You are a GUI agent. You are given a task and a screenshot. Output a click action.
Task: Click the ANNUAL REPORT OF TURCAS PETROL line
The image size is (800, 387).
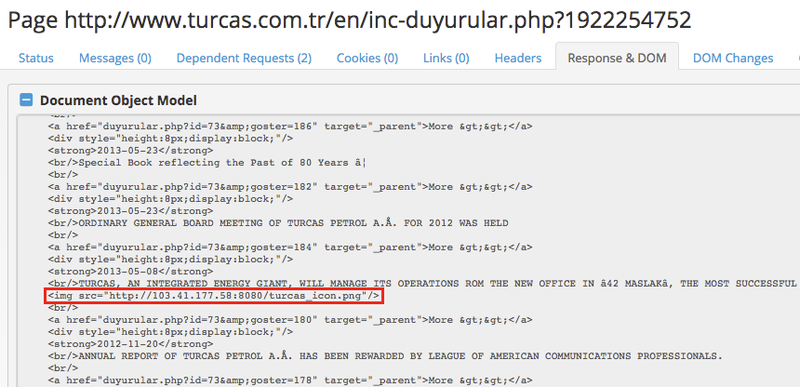pyautogui.click(x=386, y=356)
